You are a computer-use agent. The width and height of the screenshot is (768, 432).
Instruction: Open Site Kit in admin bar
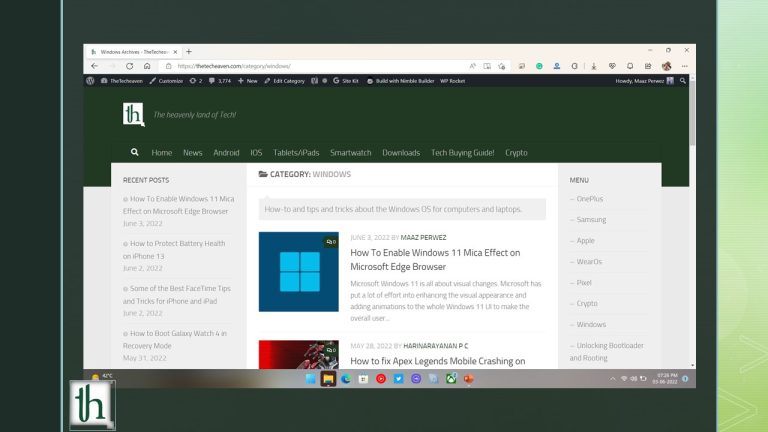[346, 81]
